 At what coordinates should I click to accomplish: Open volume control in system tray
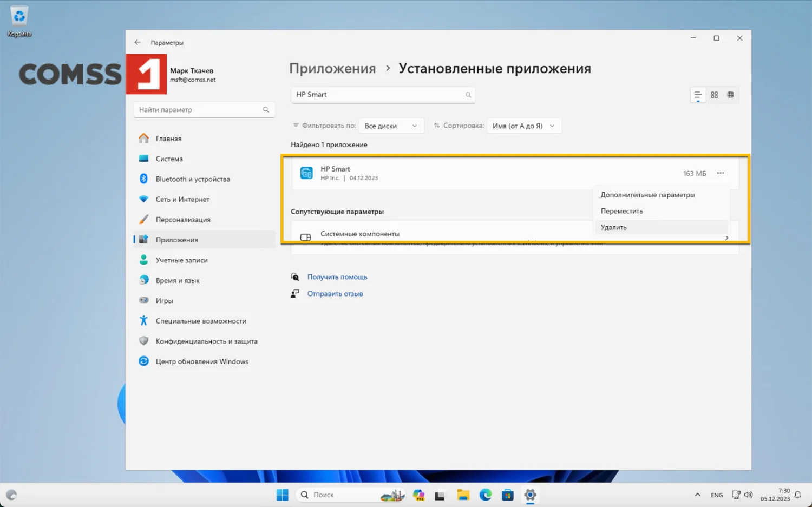pos(749,495)
